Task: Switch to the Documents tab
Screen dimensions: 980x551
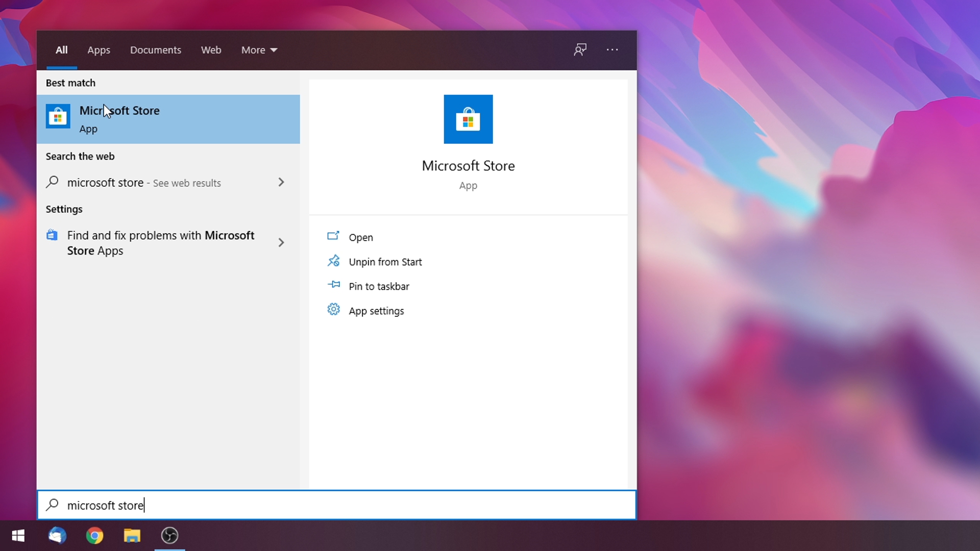Action: click(x=156, y=50)
